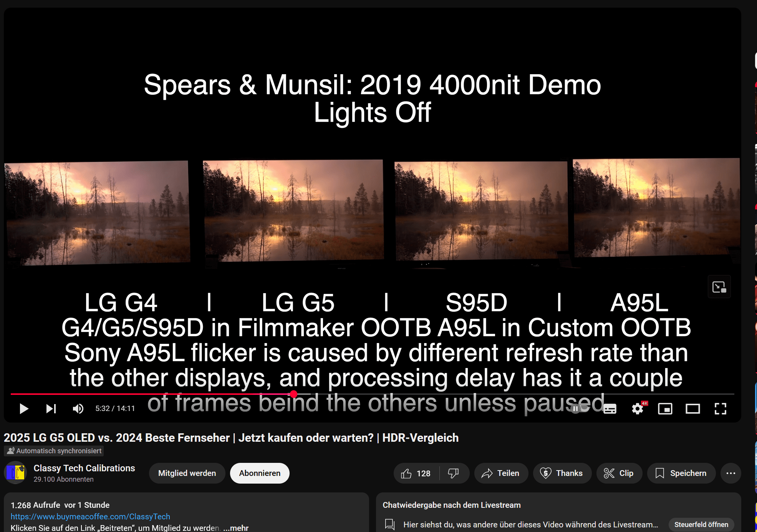Viewport: 757px width, 532px height.
Task: Share the video via Teilen
Action: (501, 473)
